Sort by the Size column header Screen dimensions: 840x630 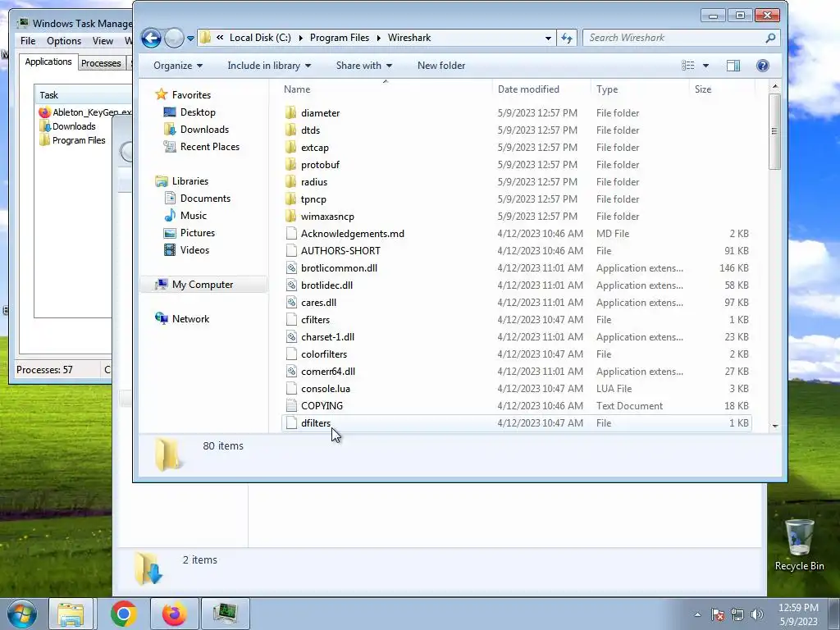703,89
